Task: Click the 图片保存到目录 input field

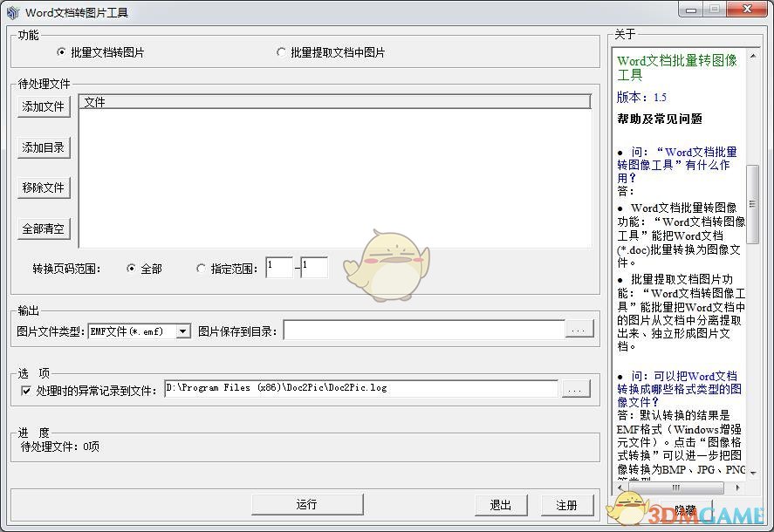Action: (x=424, y=330)
